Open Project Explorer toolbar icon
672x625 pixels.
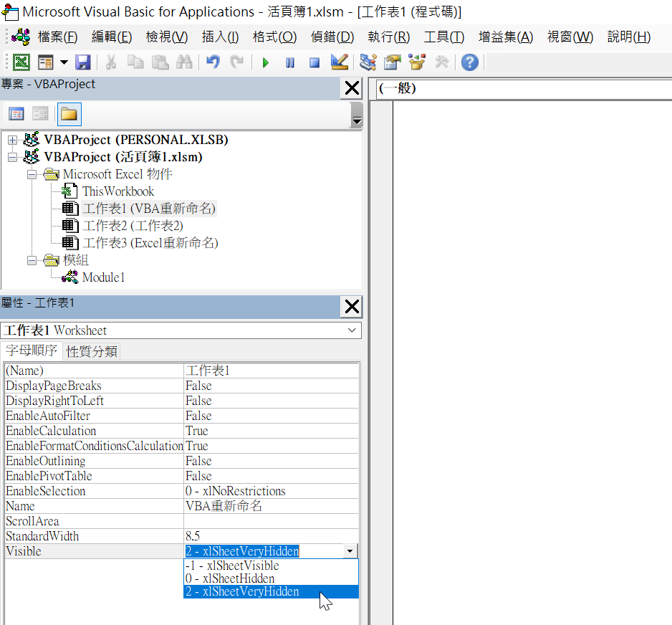pyautogui.click(x=368, y=62)
